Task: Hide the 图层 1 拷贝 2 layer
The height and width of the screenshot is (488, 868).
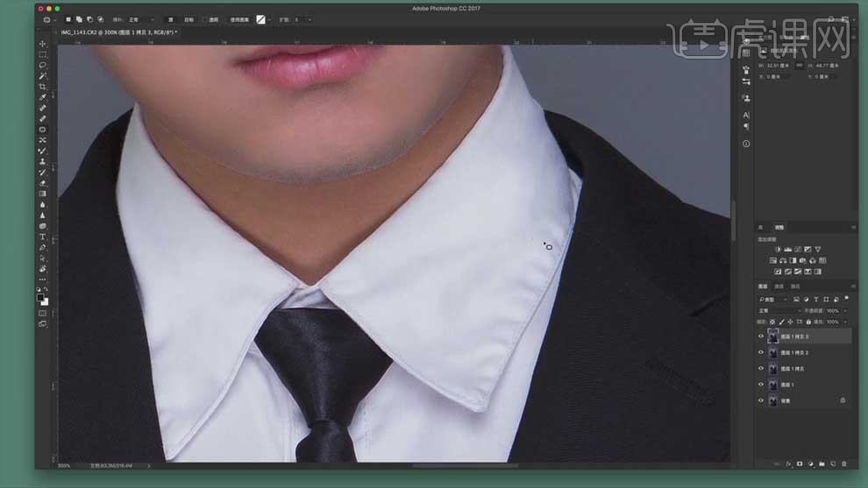Action: pos(761,352)
